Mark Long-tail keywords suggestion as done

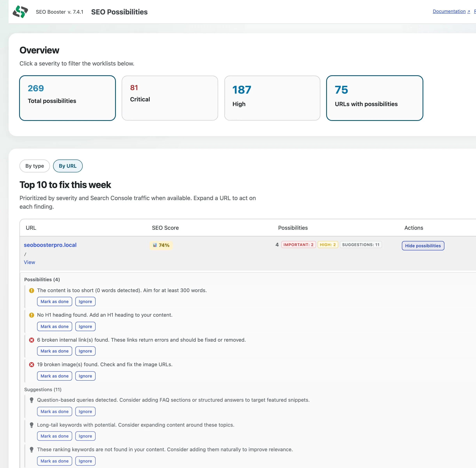coord(55,436)
